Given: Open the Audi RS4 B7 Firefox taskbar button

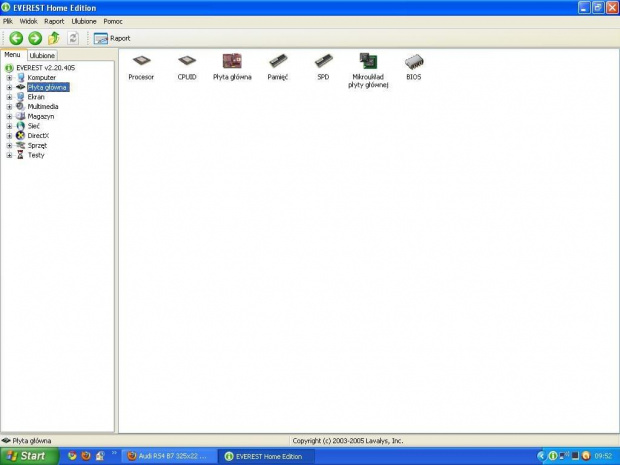Looking at the screenshot, I should 168,456.
